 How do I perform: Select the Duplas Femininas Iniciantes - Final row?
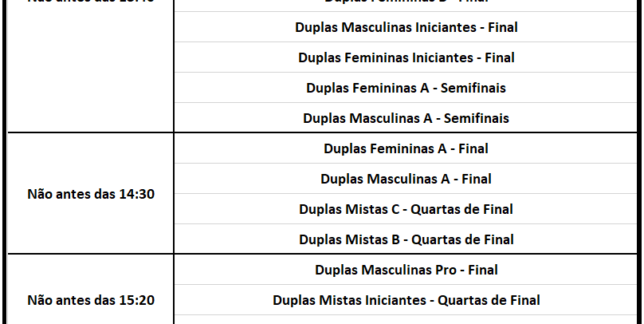406,57
